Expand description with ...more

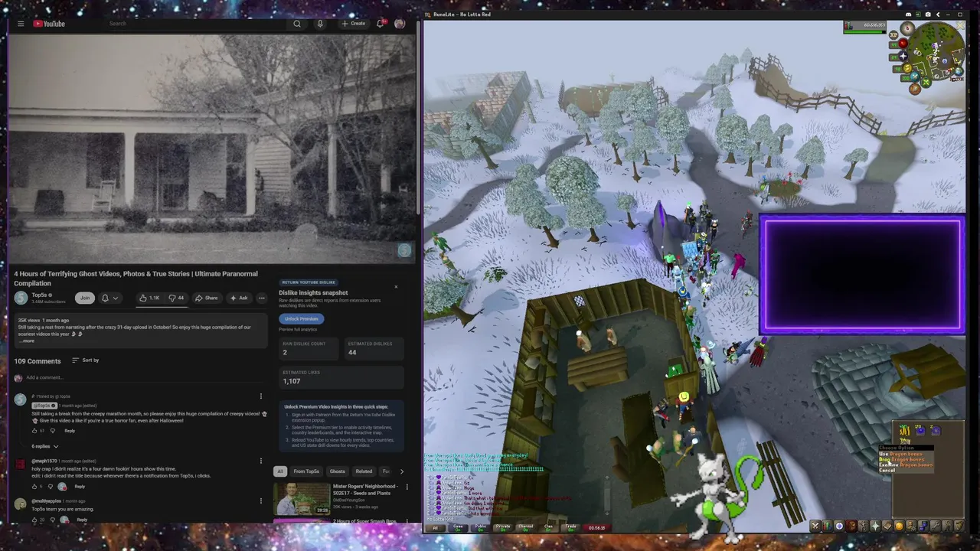[x=27, y=341]
